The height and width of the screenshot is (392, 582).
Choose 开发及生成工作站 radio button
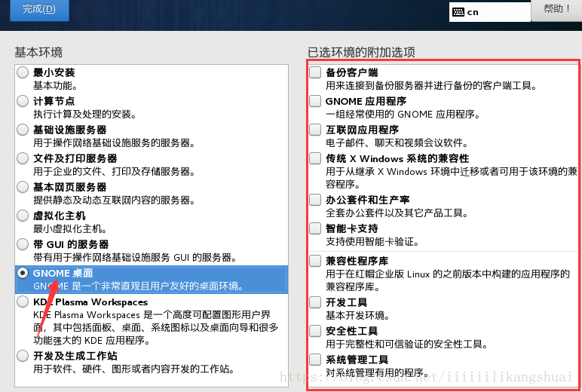(23, 356)
